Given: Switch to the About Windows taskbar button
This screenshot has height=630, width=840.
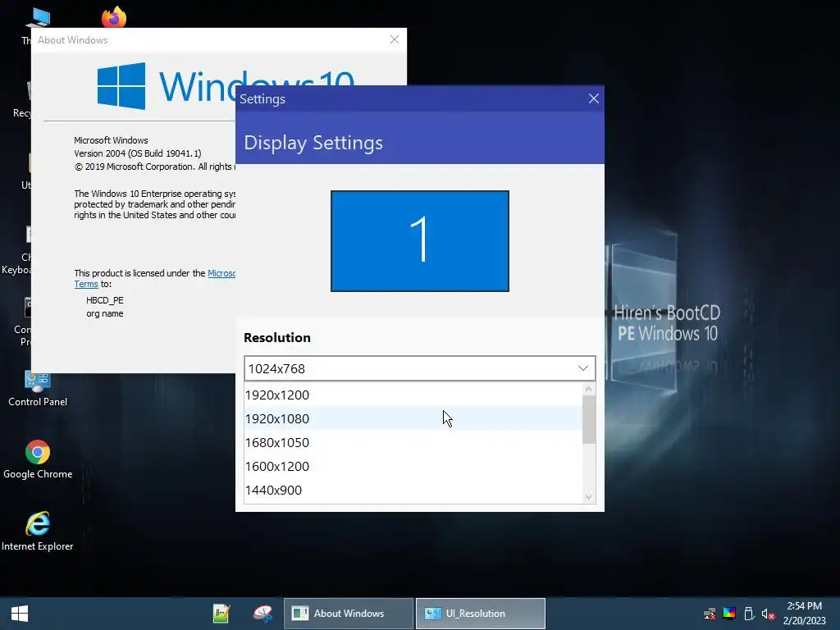Looking at the screenshot, I should pyautogui.click(x=348, y=614).
